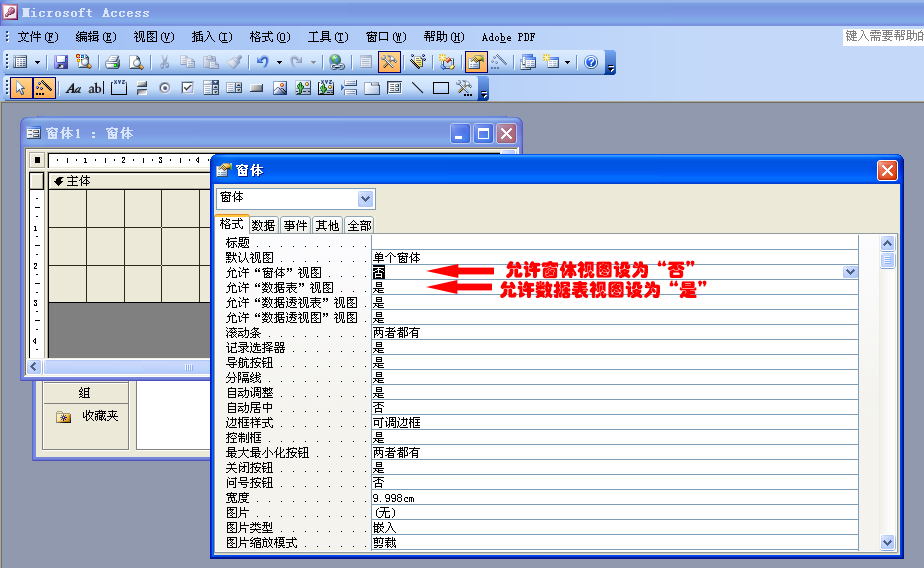This screenshot has height=568, width=924.
Task: Click the form window's left scroll arrow
Action: pos(34,367)
